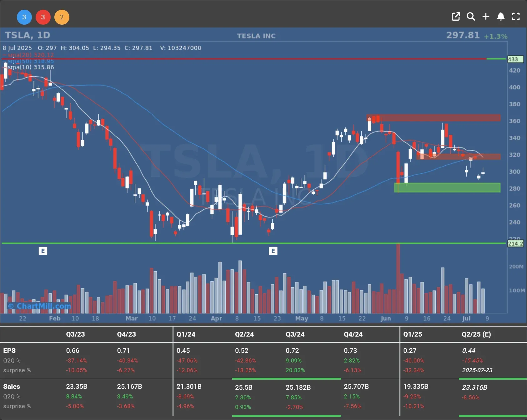The image size is (527, 420).
Task: Click the 433 resistance price label
Action: pyautogui.click(x=515, y=59)
